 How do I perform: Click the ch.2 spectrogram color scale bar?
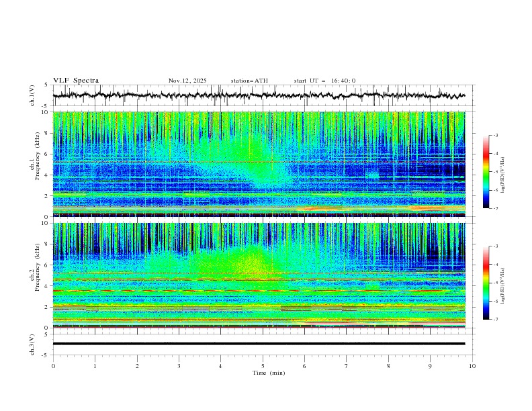pos(486,283)
